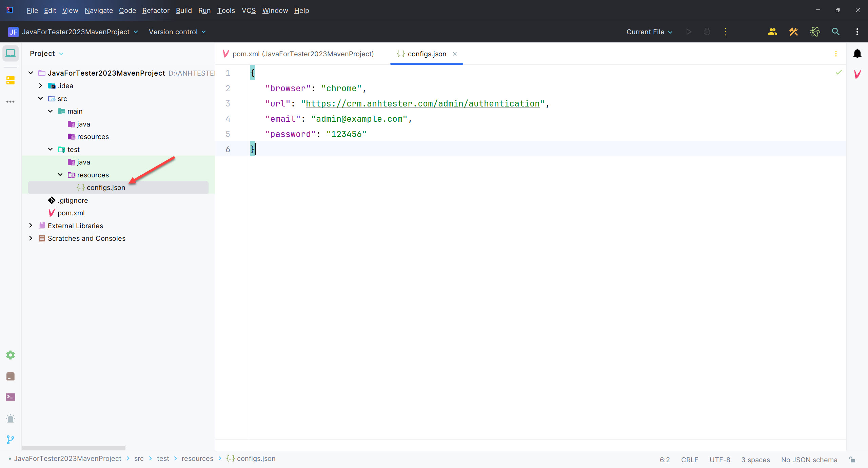Click the IntelliJ logo icon
This screenshot has width=868, height=468.
(10, 10)
